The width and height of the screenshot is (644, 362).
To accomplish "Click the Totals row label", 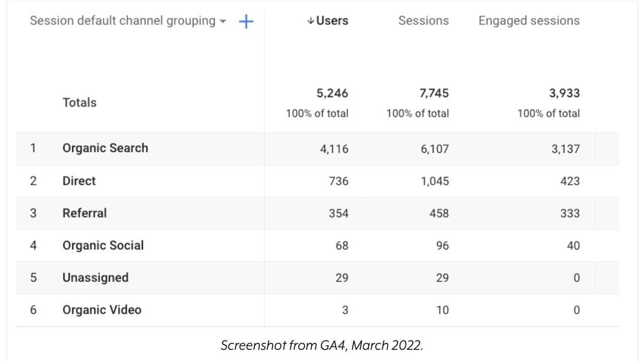I will coord(79,102).
